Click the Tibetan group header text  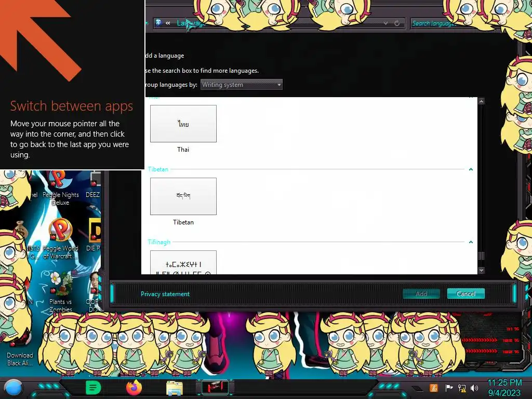tap(158, 169)
